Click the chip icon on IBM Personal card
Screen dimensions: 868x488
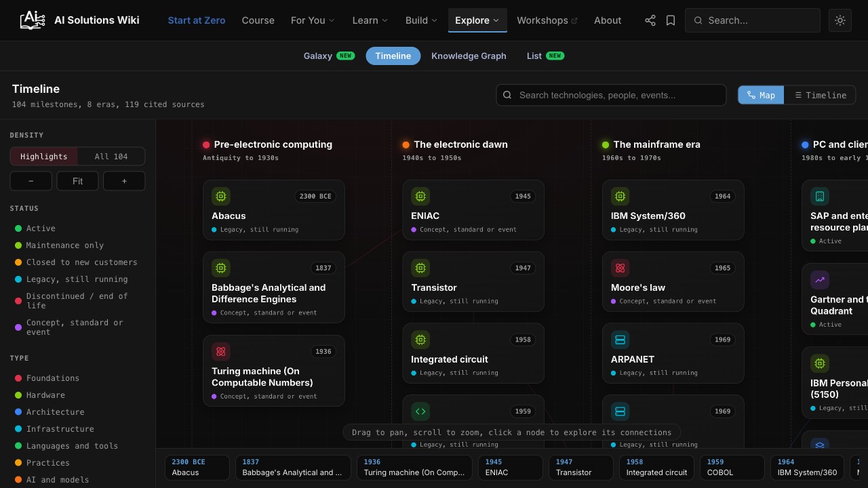(820, 364)
